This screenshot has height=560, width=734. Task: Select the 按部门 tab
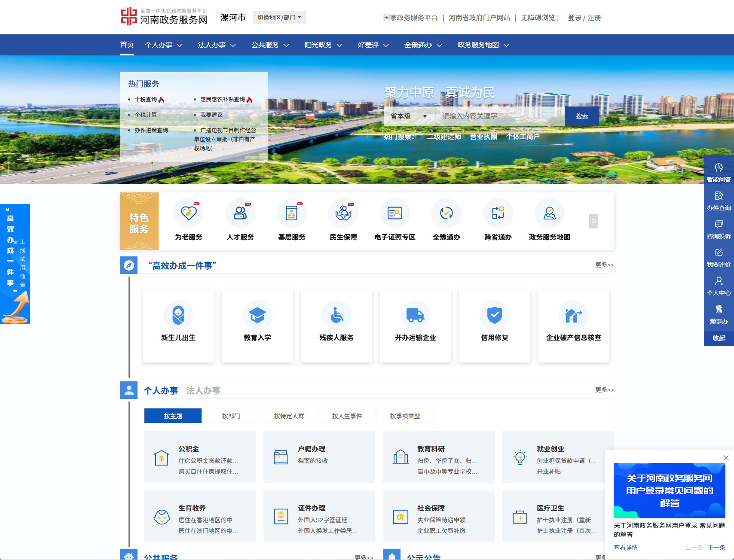point(231,416)
